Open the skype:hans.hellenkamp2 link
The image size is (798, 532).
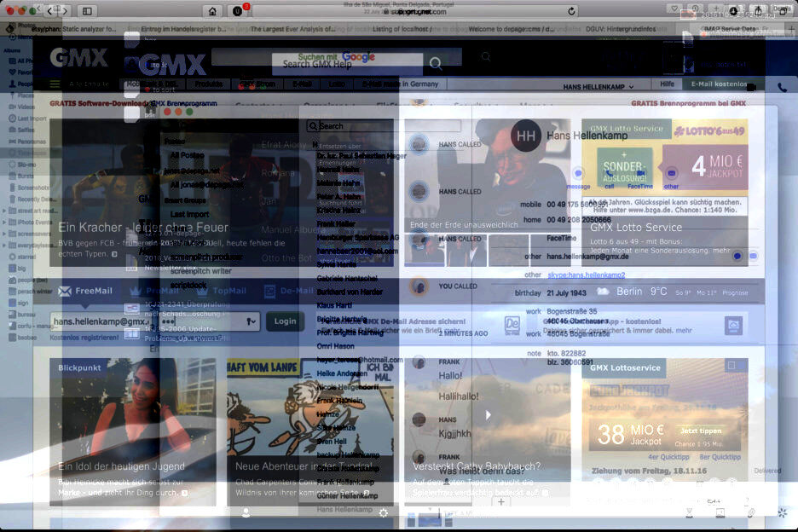(x=587, y=275)
